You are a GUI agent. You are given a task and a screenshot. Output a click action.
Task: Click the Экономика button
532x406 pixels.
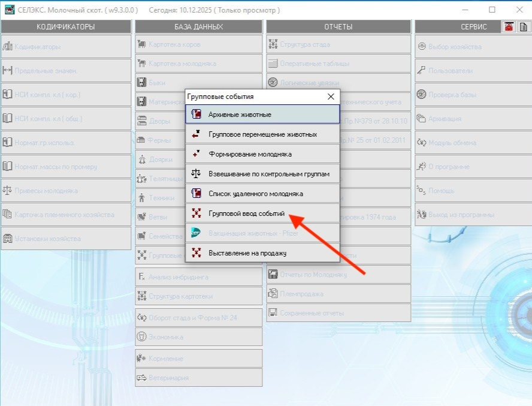click(198, 336)
